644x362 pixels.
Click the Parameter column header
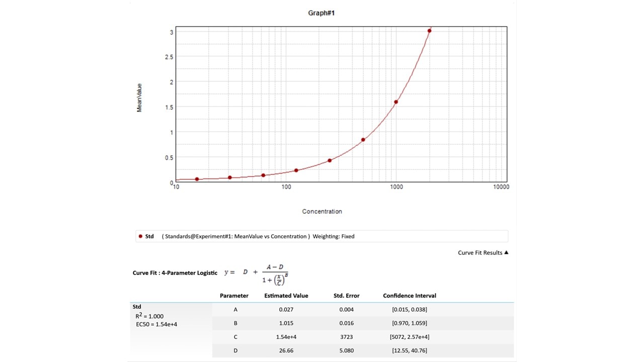pos(234,296)
